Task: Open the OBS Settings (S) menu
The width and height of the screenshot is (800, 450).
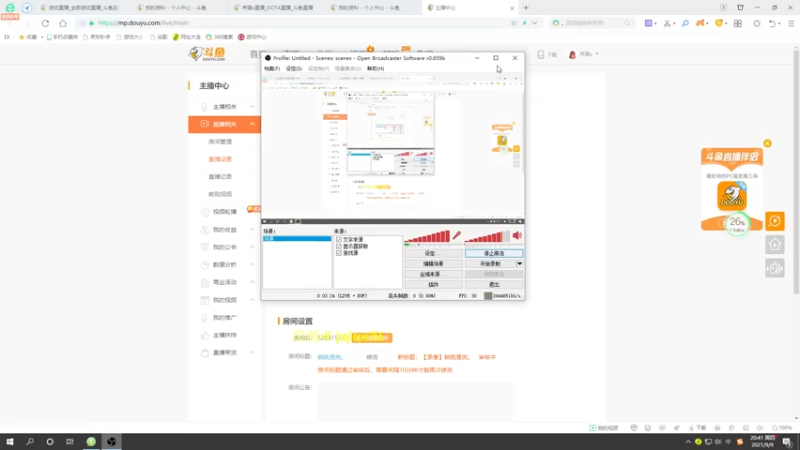Action: point(294,68)
